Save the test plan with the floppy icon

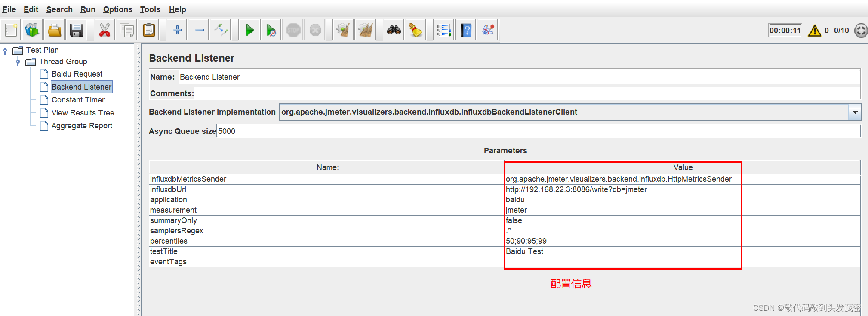77,30
